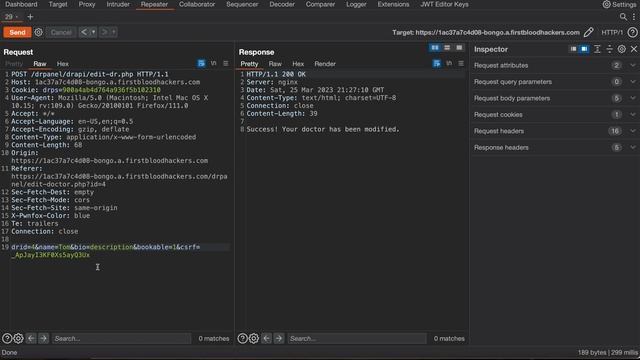Select HTTP/1 protocol label
The height and width of the screenshot is (360, 640).
click(x=612, y=32)
